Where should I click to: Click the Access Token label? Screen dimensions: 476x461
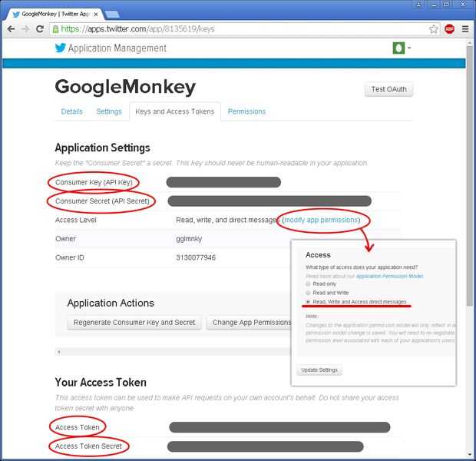pos(77,427)
